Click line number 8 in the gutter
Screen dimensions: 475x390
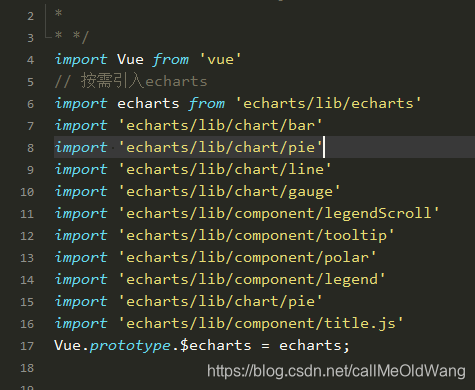pos(30,148)
